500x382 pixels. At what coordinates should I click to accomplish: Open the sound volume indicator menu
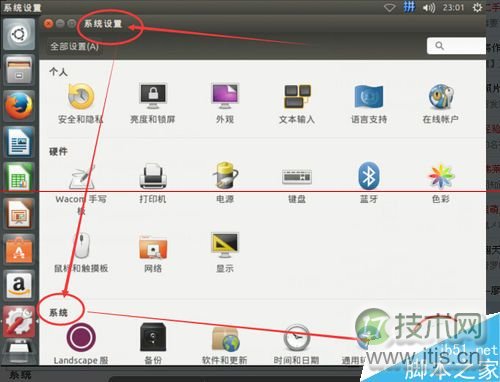point(429,7)
